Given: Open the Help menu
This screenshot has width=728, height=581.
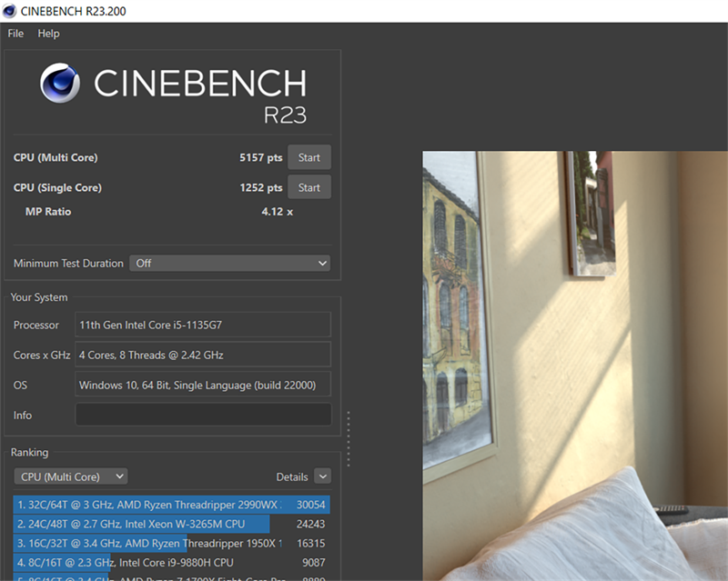Looking at the screenshot, I should (48, 34).
